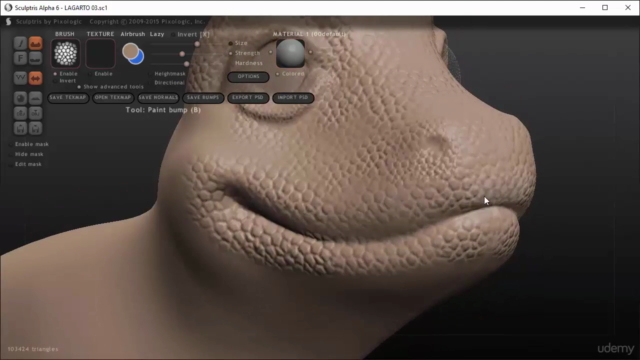640x360 pixels.
Task: Maximize the Sculptris window
Action: [605, 8]
